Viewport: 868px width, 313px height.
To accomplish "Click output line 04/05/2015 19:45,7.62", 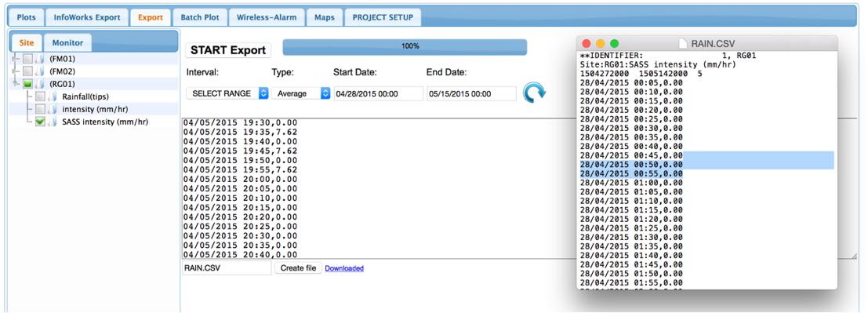I will point(240,151).
